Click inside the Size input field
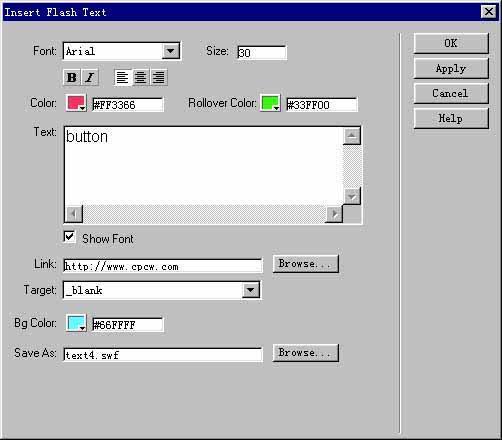 click(262, 53)
